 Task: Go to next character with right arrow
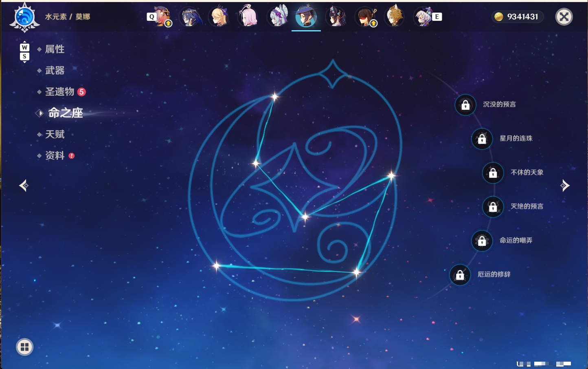point(565,186)
